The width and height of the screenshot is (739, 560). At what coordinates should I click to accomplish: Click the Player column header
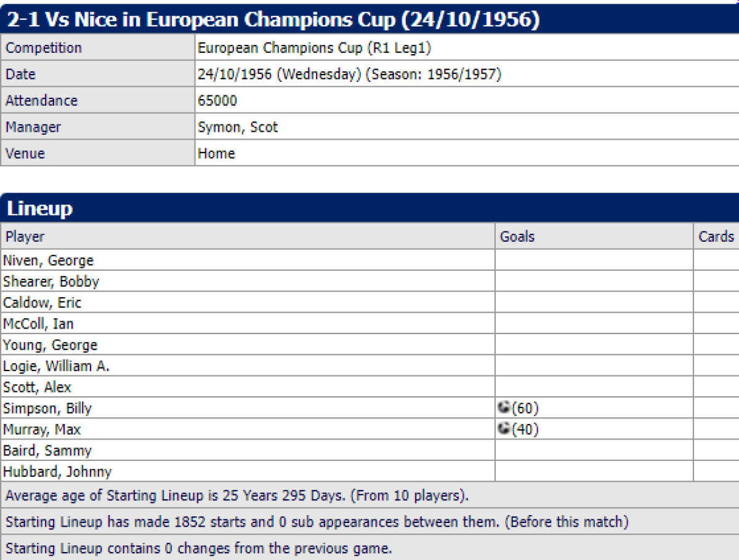(25, 236)
